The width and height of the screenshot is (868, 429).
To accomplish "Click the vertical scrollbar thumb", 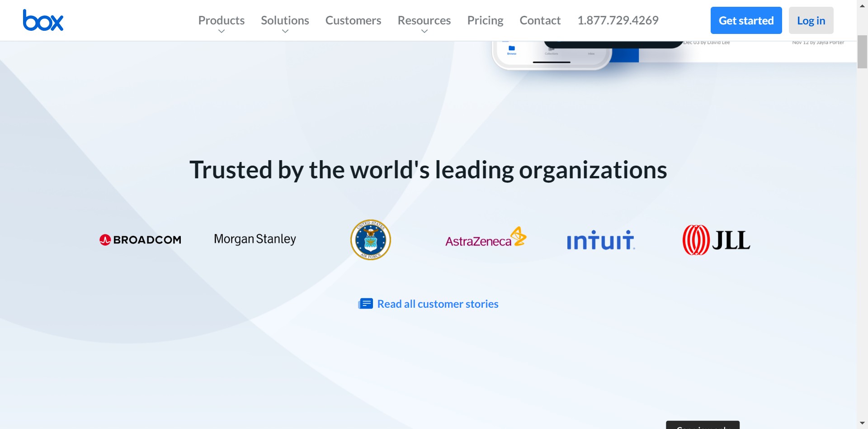I will 862,51.
